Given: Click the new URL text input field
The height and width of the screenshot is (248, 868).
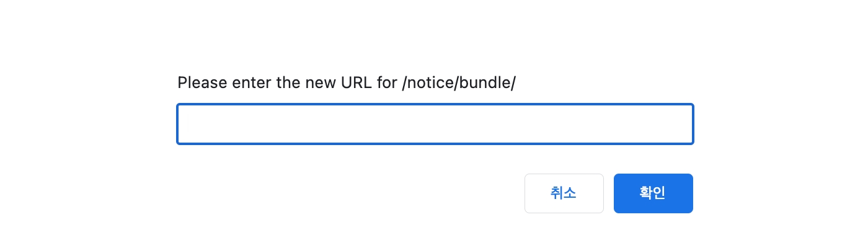Looking at the screenshot, I should pos(435,124).
